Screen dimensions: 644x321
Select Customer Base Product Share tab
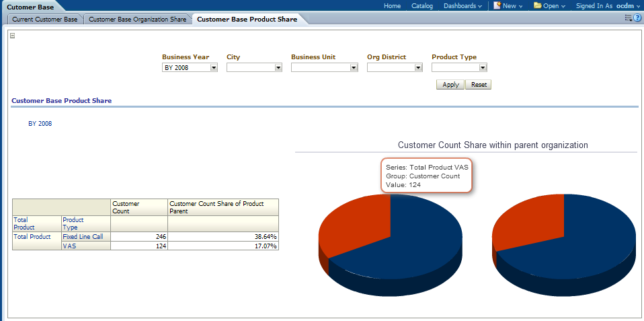[247, 20]
